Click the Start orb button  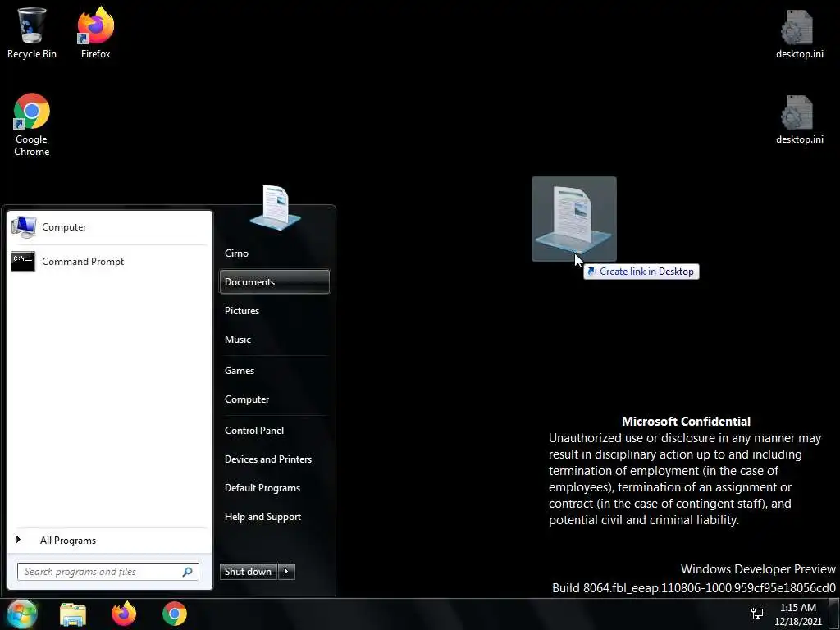[x=21, y=614]
